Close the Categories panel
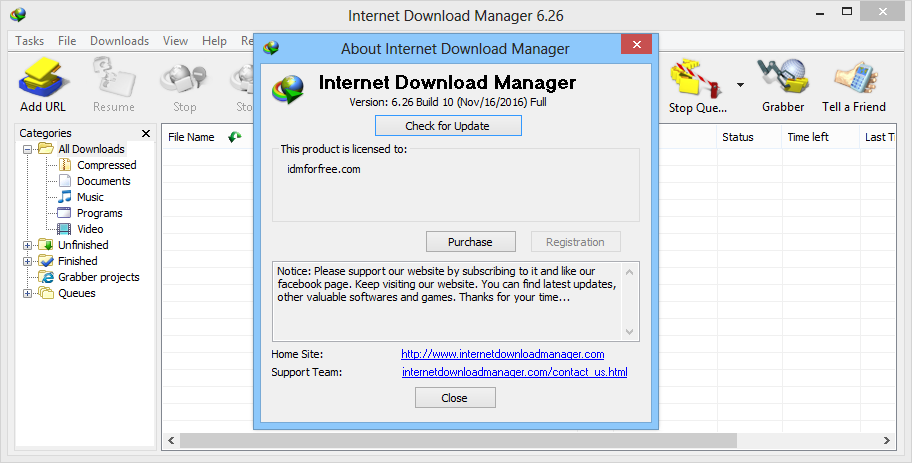 [x=146, y=133]
